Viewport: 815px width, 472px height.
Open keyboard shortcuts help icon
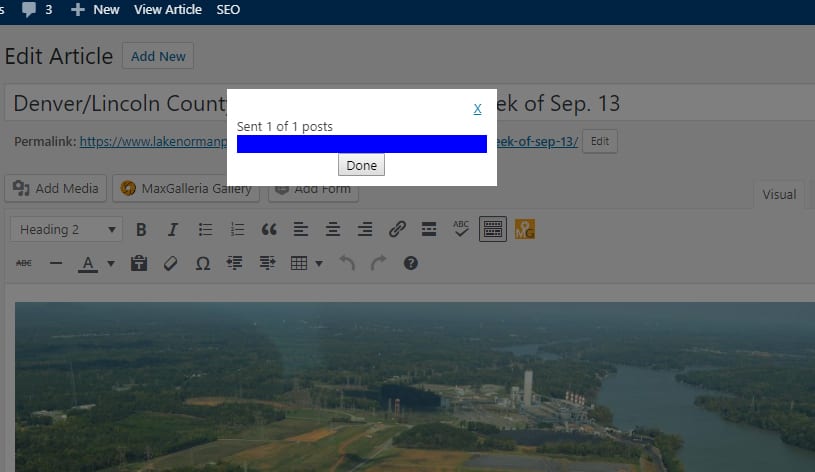411,264
